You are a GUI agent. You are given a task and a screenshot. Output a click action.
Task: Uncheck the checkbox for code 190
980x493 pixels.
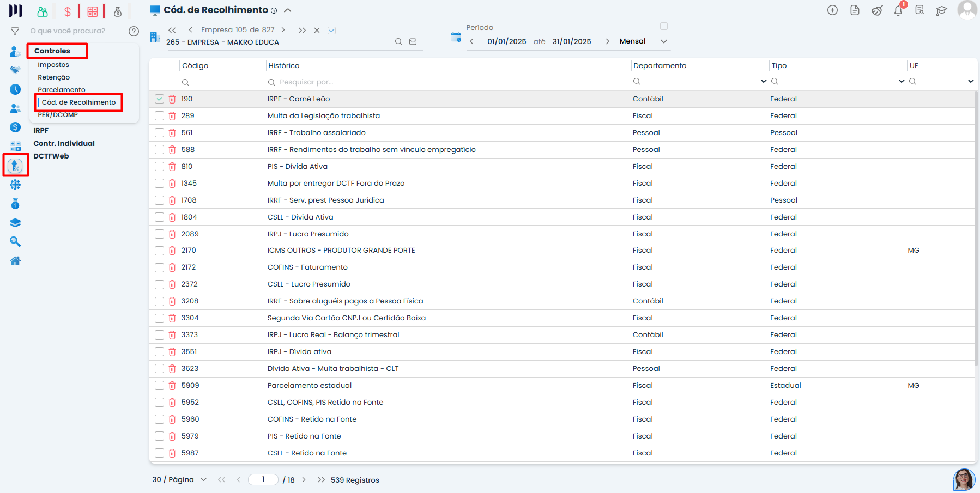[x=159, y=99]
